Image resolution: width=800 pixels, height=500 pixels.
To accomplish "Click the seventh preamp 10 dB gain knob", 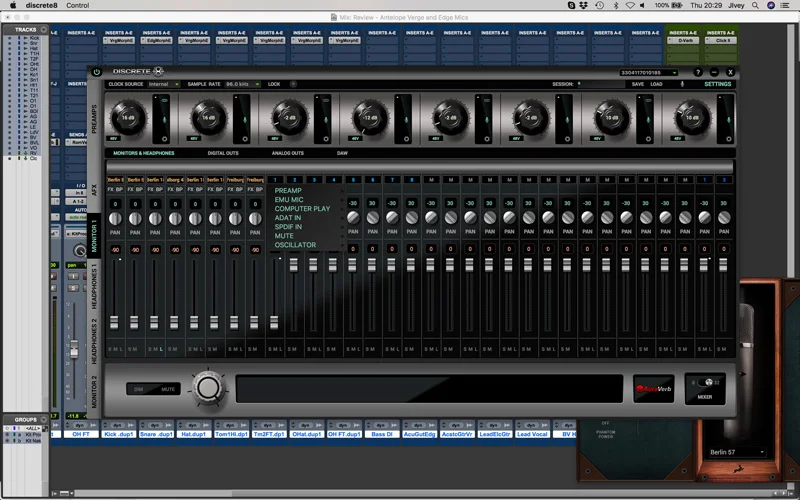I will [612, 117].
